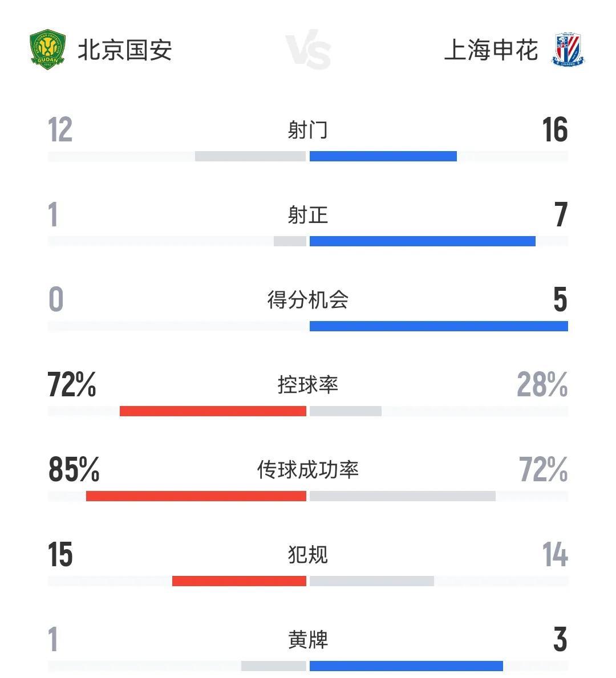
Task: Click the Beijing Guoan green crest logo
Action: [48, 50]
